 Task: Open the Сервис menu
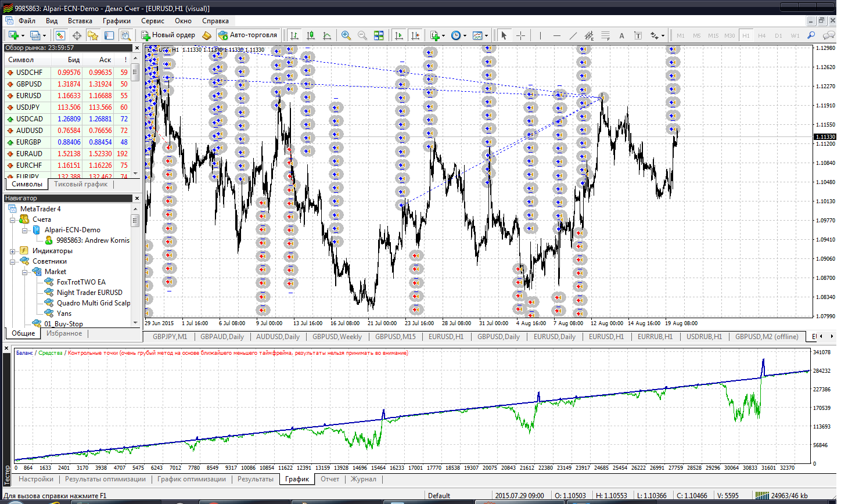pyautogui.click(x=152, y=21)
